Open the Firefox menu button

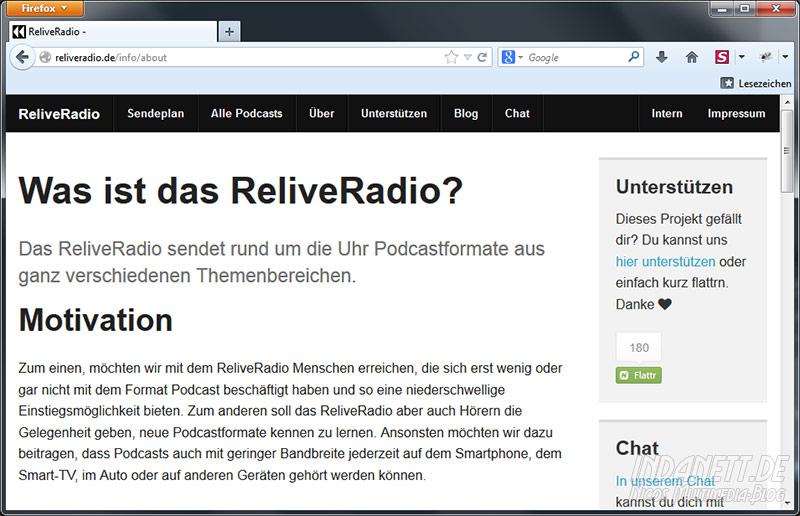(x=45, y=8)
